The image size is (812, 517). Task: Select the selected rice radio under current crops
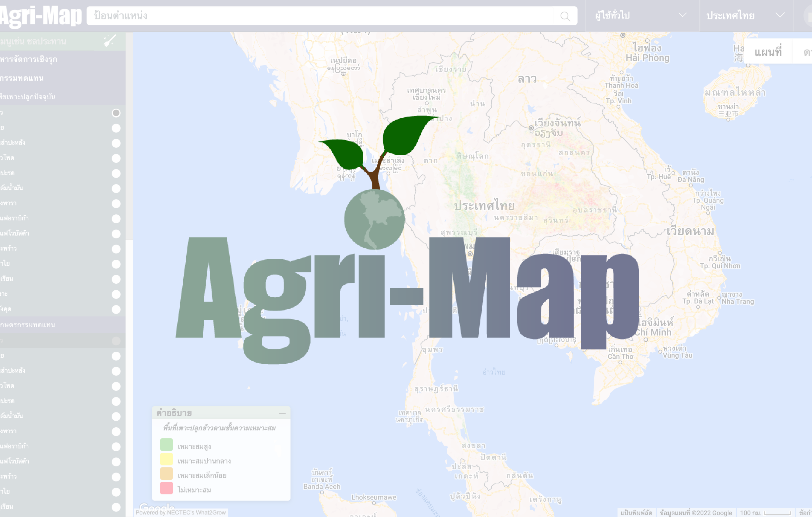point(116,113)
